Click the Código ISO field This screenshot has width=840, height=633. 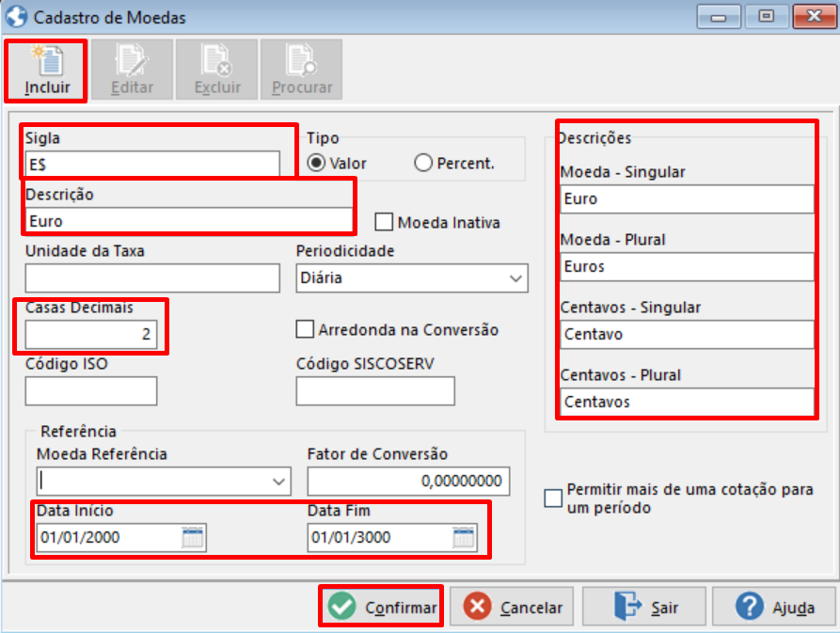click(x=91, y=391)
